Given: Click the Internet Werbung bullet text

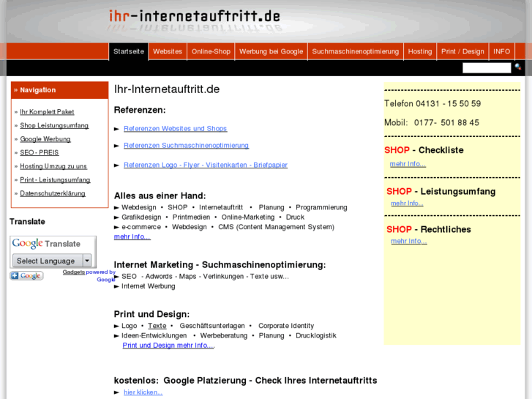Looking at the screenshot, I should point(149,286).
